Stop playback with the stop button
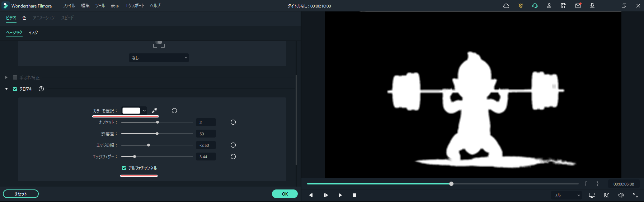 354,195
